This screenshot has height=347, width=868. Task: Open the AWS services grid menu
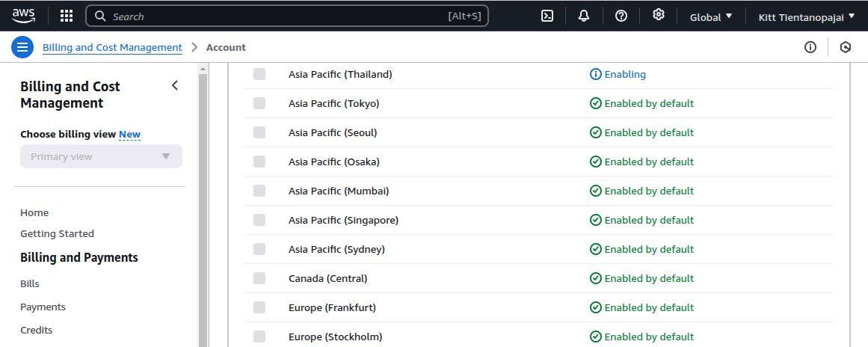coord(67,16)
